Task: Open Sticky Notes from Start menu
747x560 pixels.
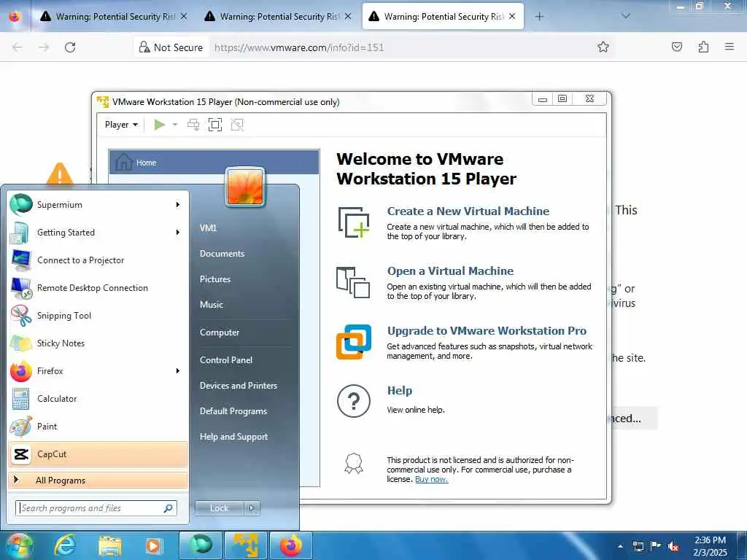Action: [98, 343]
